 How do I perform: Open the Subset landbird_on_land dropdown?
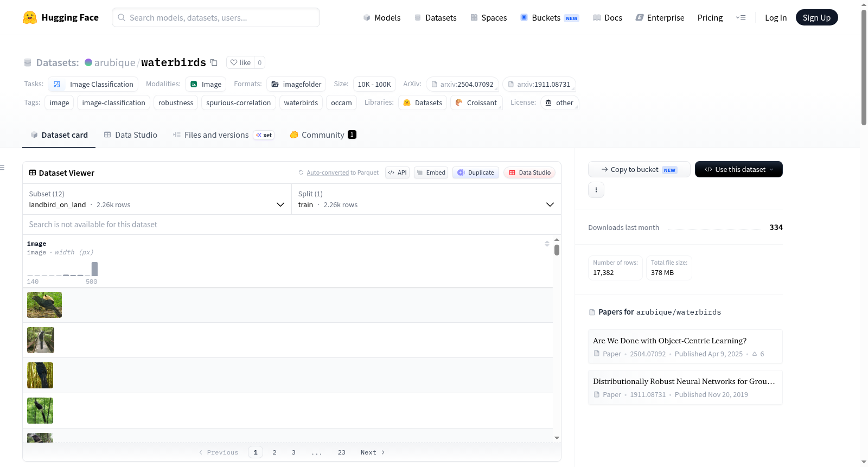click(x=157, y=199)
